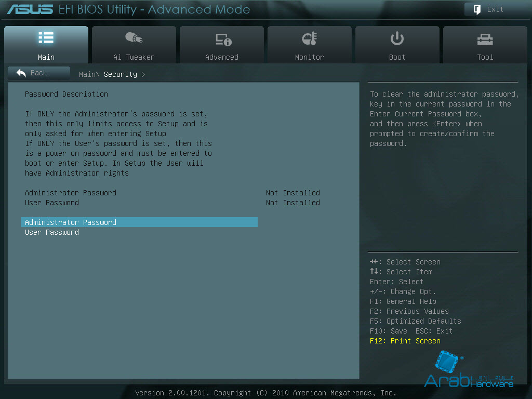Click the "To clear the administrator password" help text
The image size is (532, 399).
click(444, 118)
